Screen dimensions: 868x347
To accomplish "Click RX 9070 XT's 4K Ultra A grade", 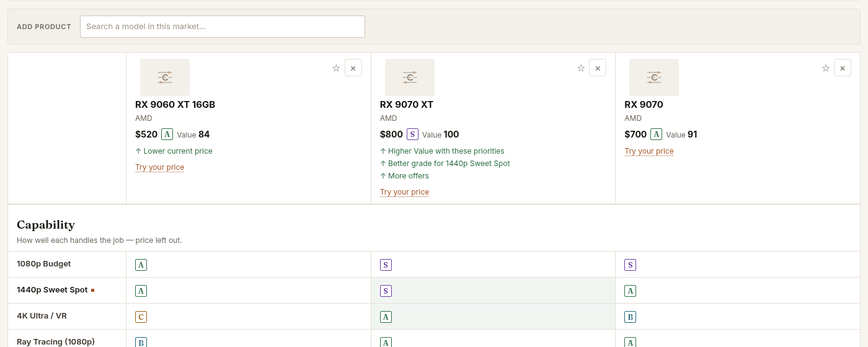I will 386,317.
